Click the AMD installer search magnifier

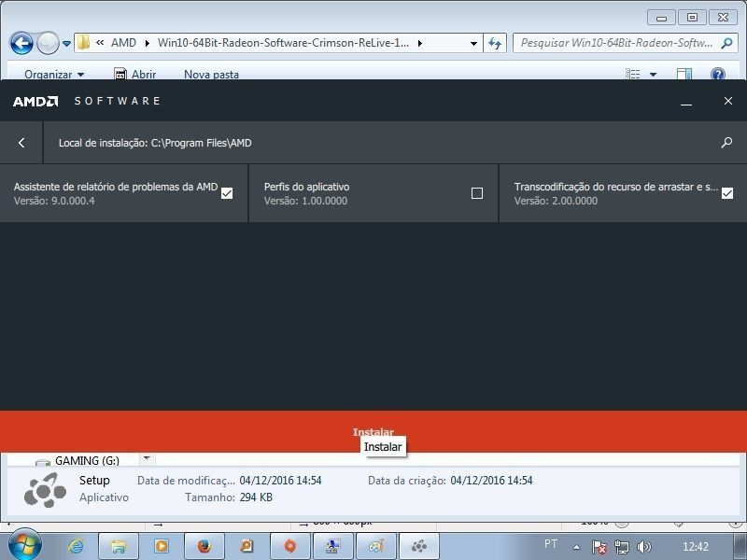pos(726,143)
